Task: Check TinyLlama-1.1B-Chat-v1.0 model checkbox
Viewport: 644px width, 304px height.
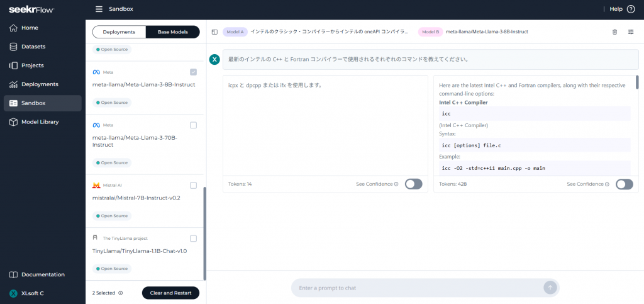Action: tap(194, 239)
